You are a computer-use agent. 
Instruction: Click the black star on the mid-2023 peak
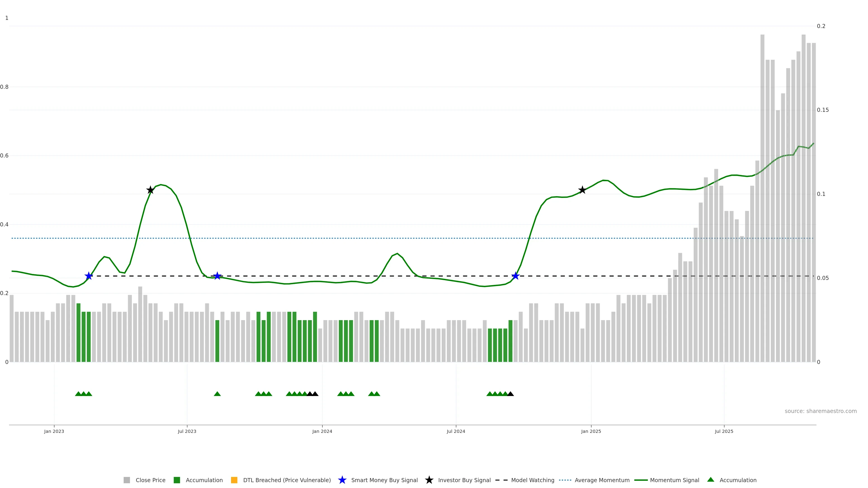point(150,190)
